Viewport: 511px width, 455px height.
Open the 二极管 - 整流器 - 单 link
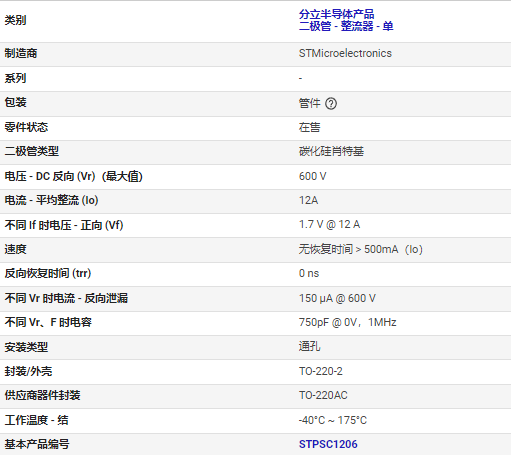(x=346, y=26)
